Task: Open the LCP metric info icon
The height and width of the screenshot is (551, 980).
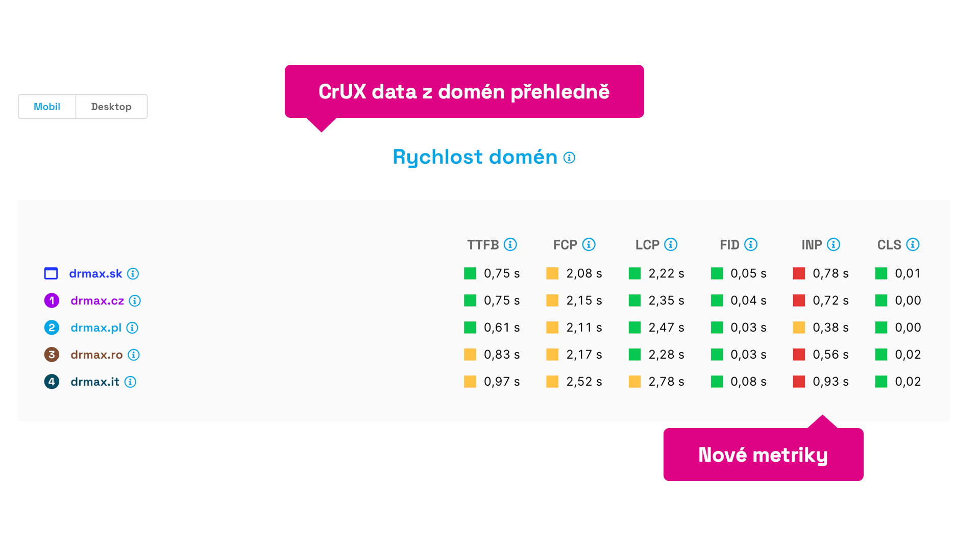Action: click(672, 244)
